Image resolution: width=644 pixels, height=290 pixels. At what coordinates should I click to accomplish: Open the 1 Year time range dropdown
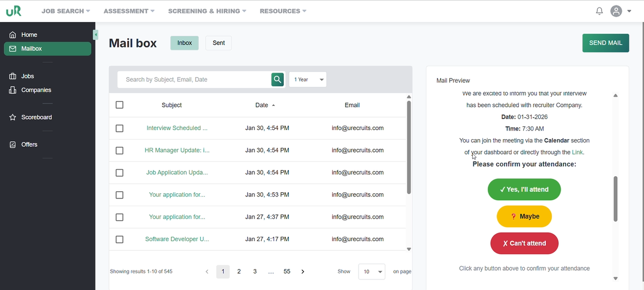[x=308, y=79]
